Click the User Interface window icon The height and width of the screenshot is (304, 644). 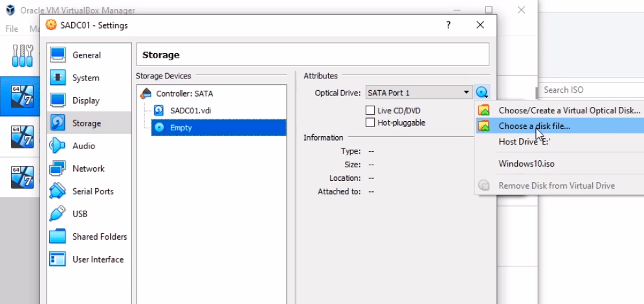click(x=58, y=259)
